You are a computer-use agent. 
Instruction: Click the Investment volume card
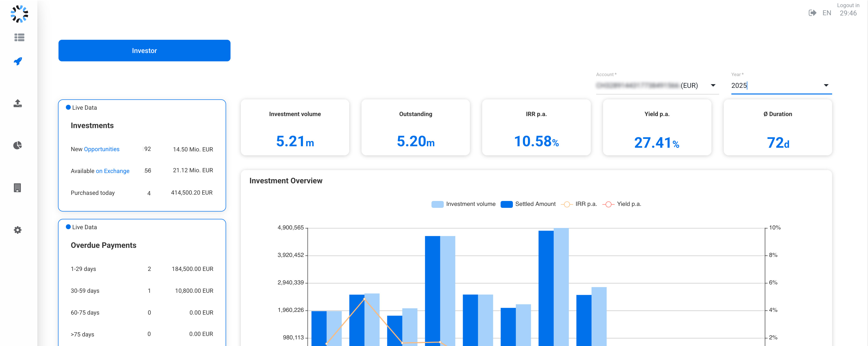coord(295,128)
